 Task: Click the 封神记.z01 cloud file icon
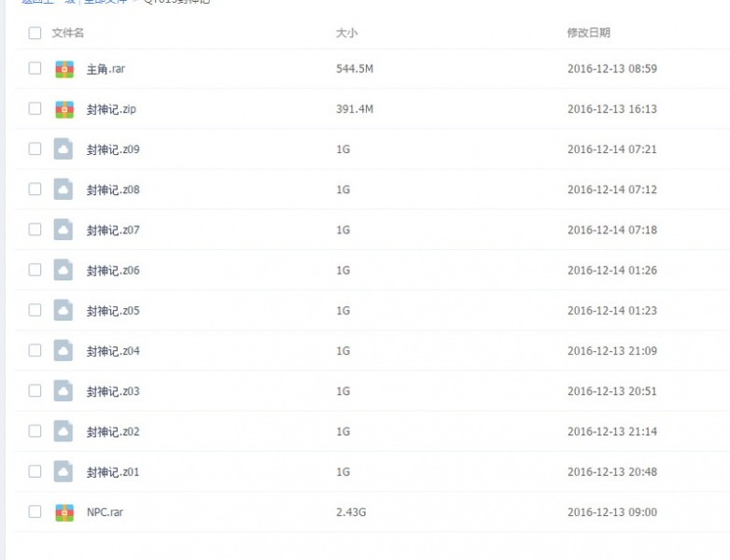[x=63, y=471]
